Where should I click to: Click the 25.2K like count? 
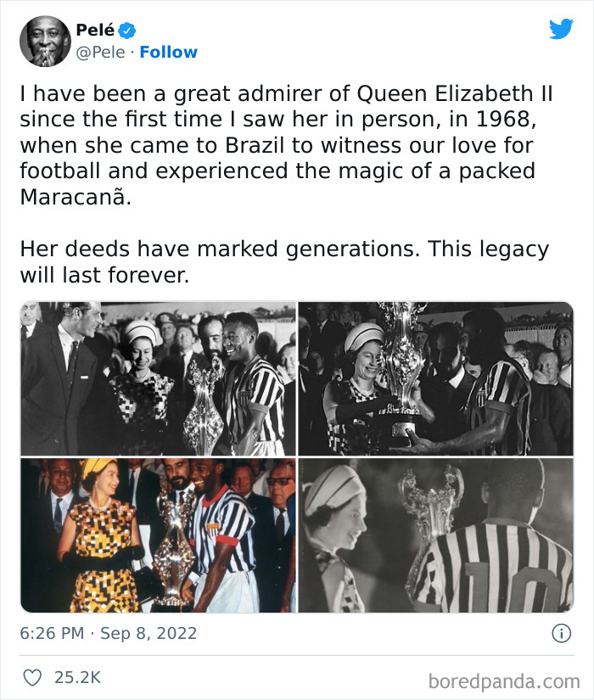(76, 671)
